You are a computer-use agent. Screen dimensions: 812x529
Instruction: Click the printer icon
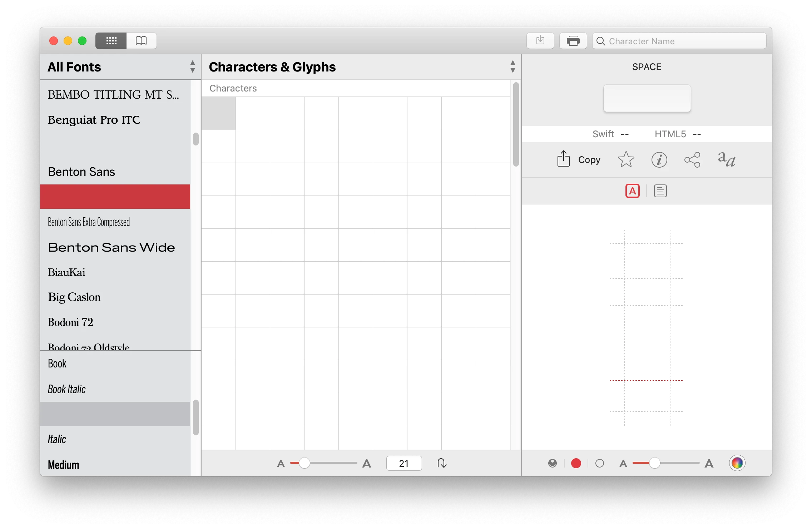tap(573, 41)
